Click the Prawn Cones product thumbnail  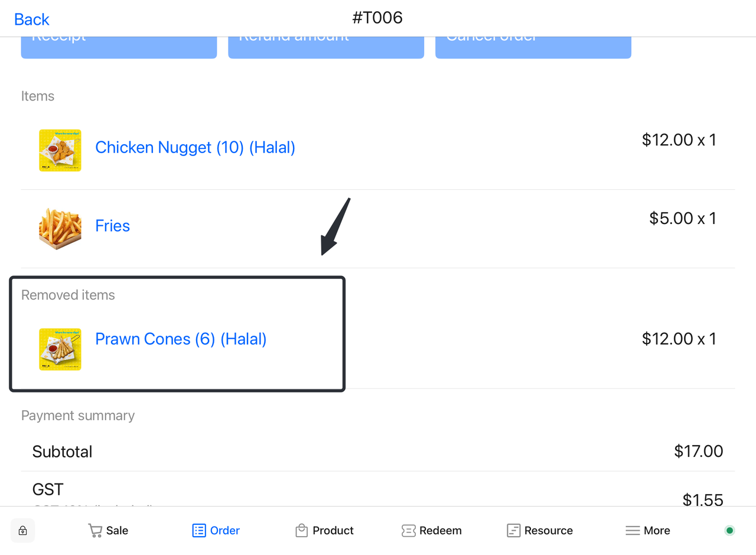click(x=60, y=349)
